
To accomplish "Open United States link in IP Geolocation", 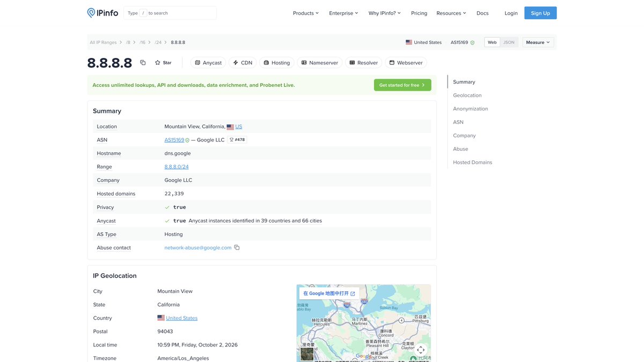I will click(182, 318).
